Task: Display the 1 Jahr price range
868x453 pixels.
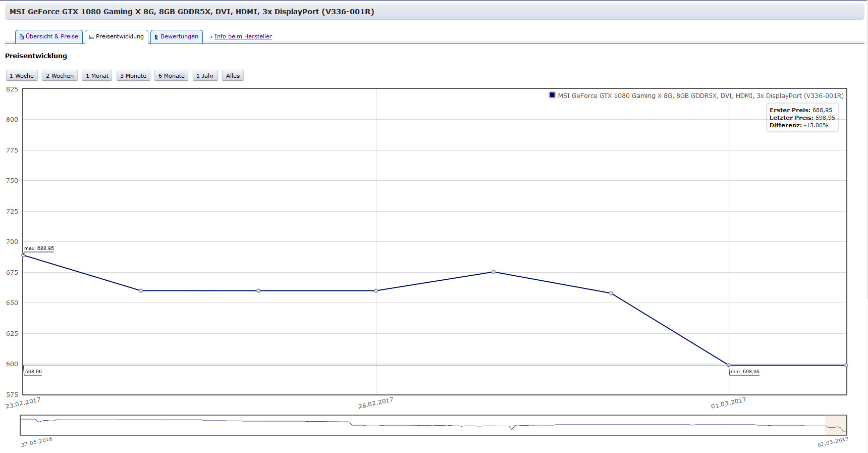Action: coord(205,76)
